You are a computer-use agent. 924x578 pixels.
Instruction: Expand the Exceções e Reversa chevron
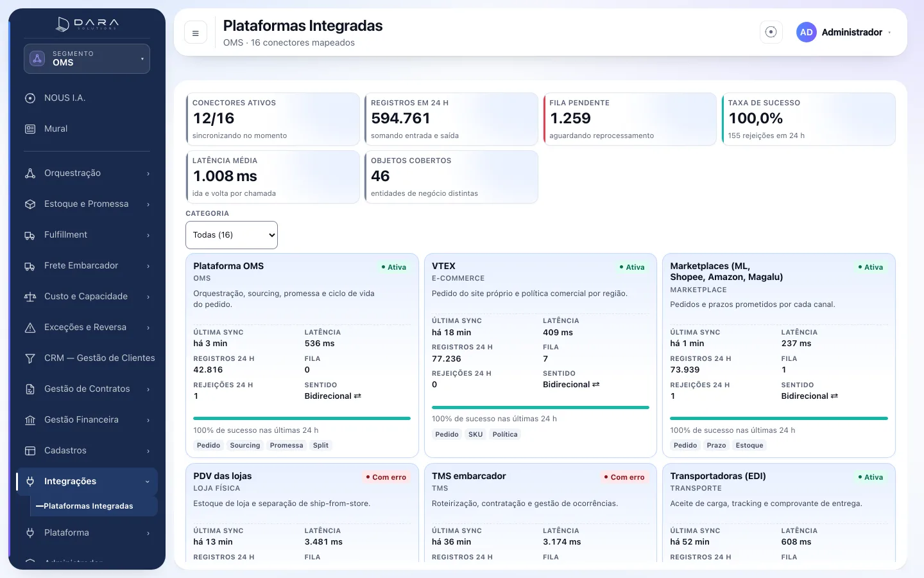[148, 328]
